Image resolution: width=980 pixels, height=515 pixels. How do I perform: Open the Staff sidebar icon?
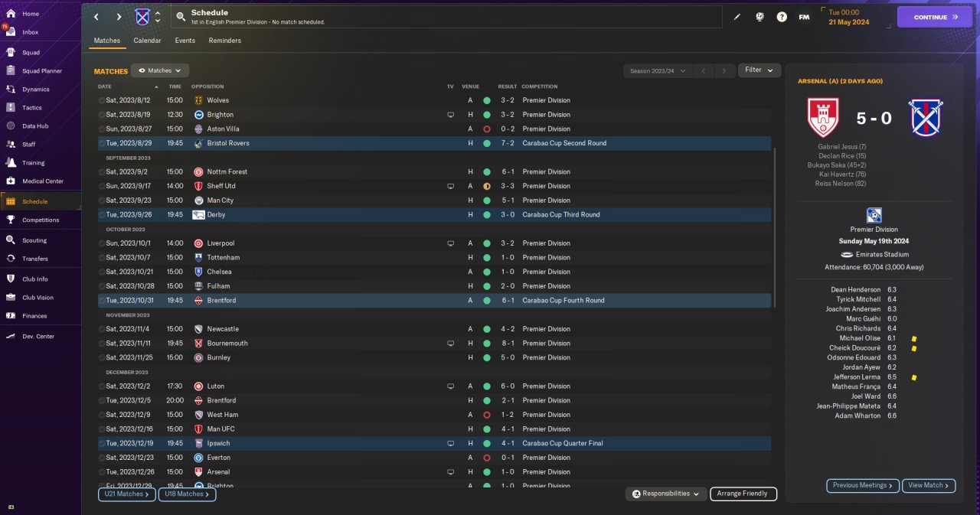[x=11, y=145]
